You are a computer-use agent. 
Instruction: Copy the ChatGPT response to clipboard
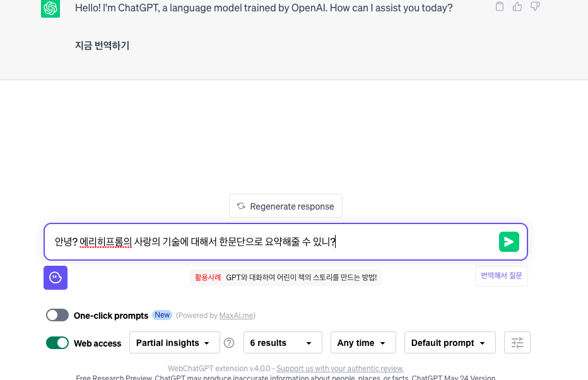(500, 6)
